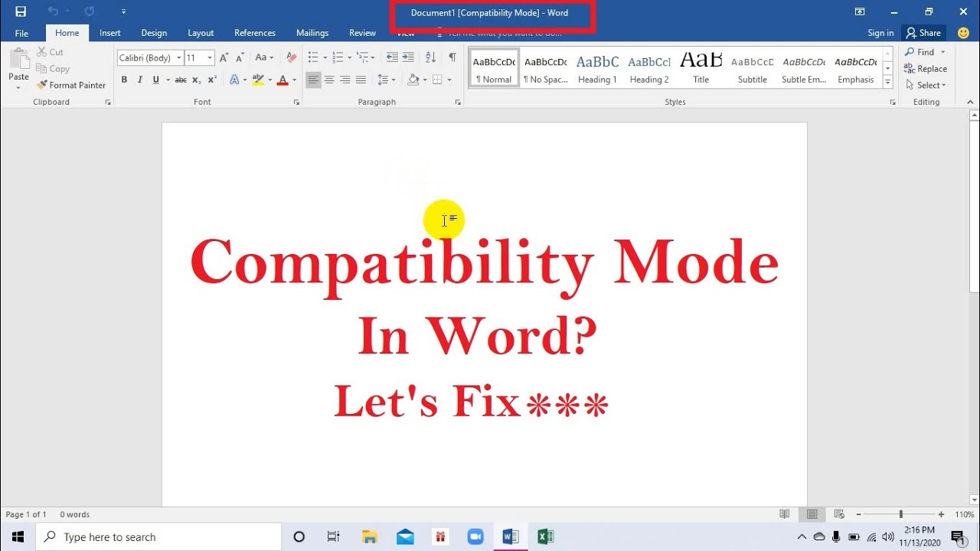The width and height of the screenshot is (980, 551).
Task: Click the Justify alignment icon
Action: pyautogui.click(x=361, y=80)
